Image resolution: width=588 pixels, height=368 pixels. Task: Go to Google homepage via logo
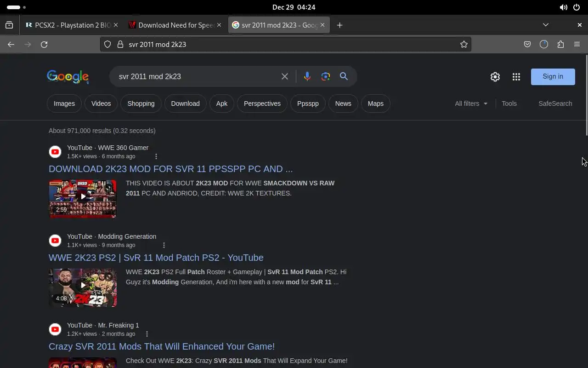click(x=68, y=77)
